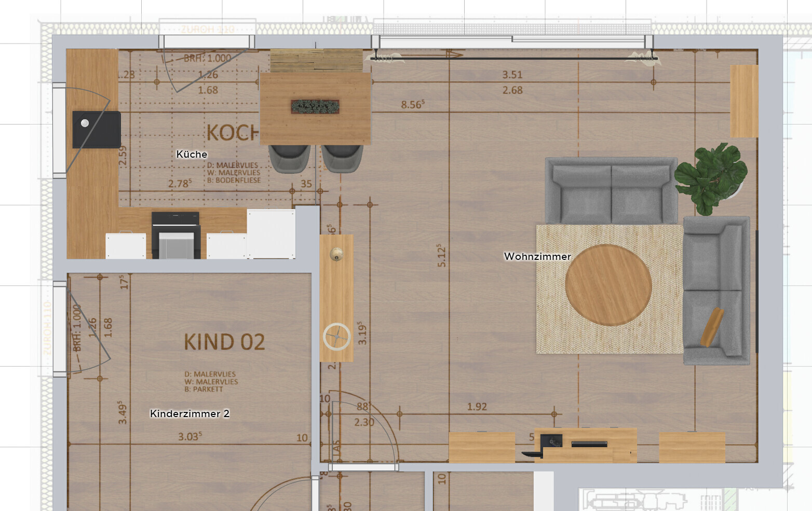Select the Küche room label

[x=192, y=154]
